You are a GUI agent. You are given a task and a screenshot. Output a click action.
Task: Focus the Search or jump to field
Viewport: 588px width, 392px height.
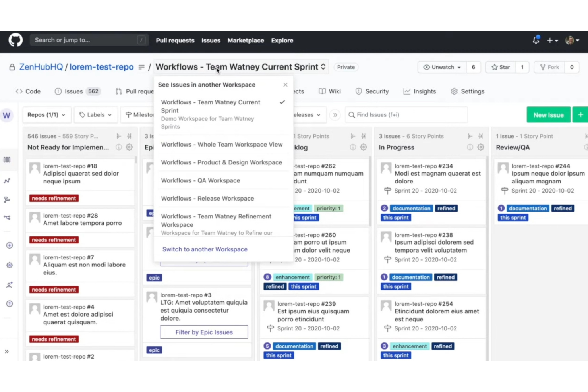click(x=89, y=40)
